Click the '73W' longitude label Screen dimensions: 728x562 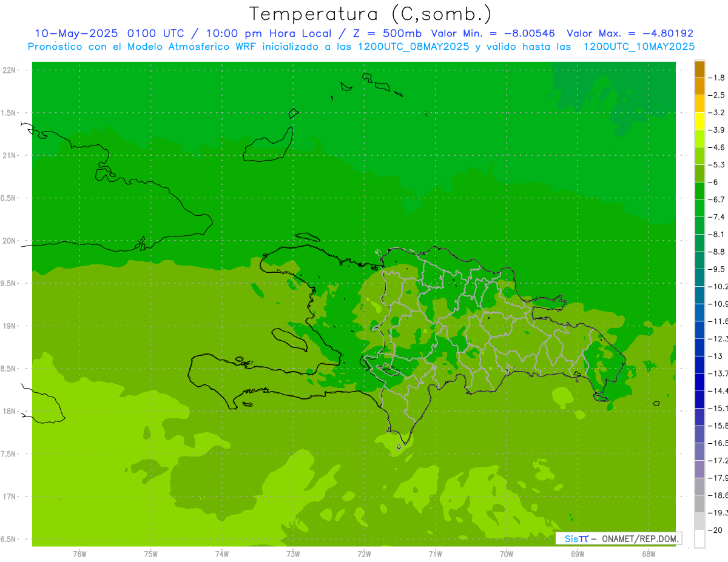[293, 554]
